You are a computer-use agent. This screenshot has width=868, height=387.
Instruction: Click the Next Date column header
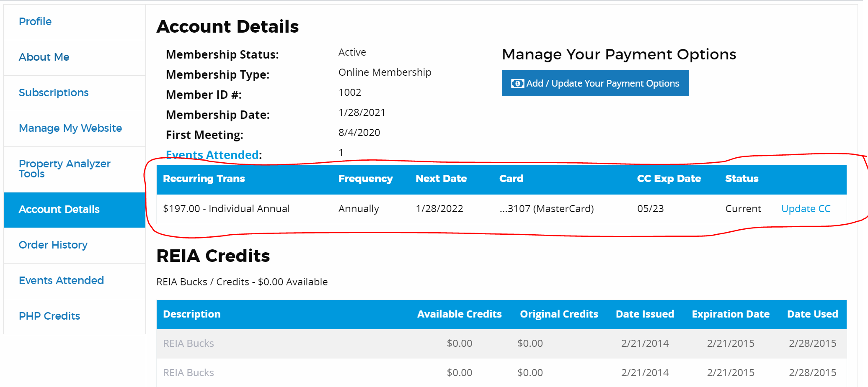[x=441, y=179]
